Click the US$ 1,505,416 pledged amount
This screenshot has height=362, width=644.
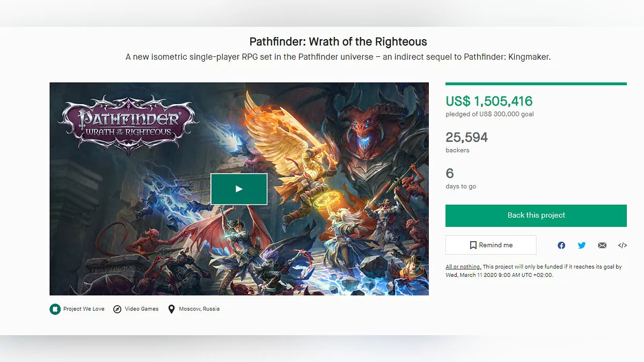click(x=489, y=101)
